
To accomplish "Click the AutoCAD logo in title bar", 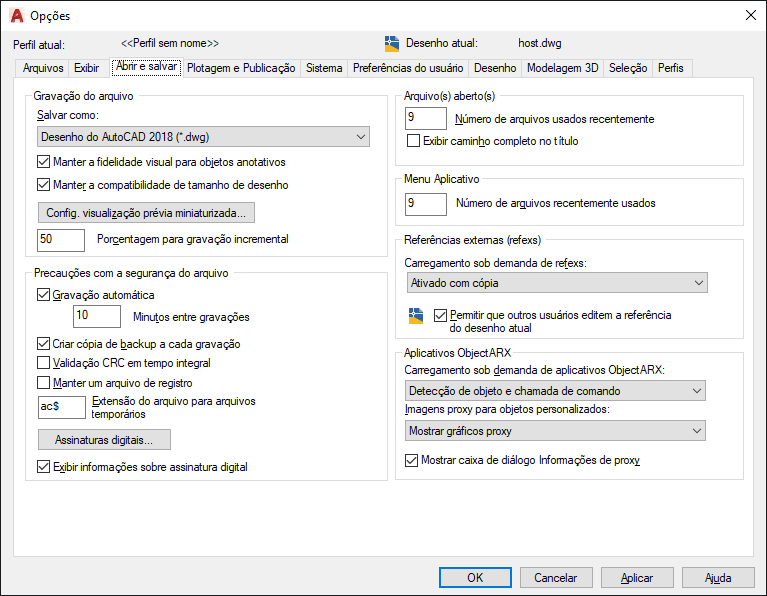I will pyautogui.click(x=17, y=16).
